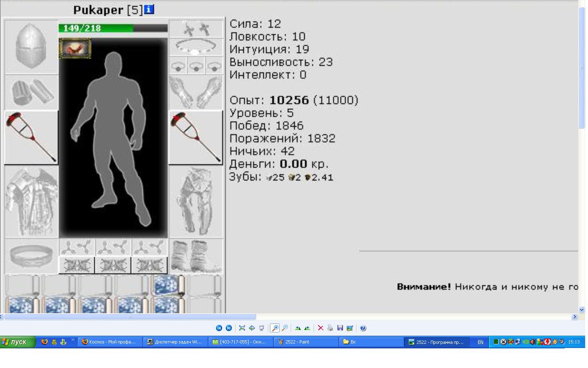Image resolution: width=588 pixels, height=368 pixels.
Task: Delete the image with red X icon
Action: coord(321,328)
